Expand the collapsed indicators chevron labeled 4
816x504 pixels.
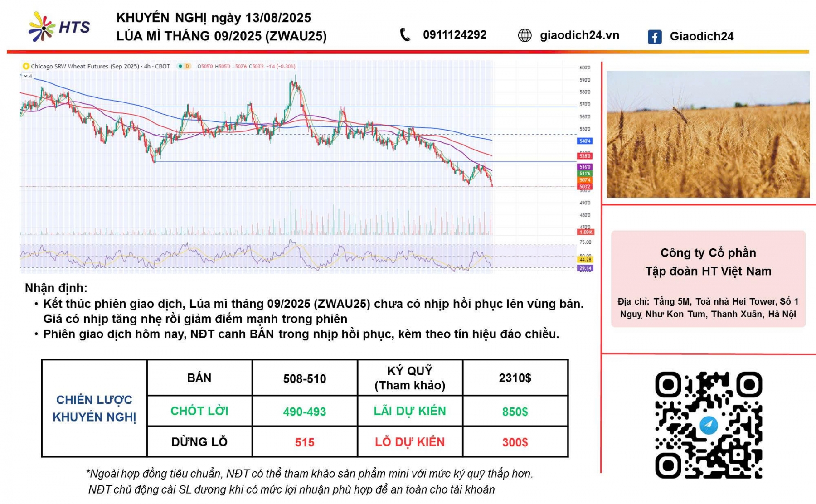pos(27,76)
